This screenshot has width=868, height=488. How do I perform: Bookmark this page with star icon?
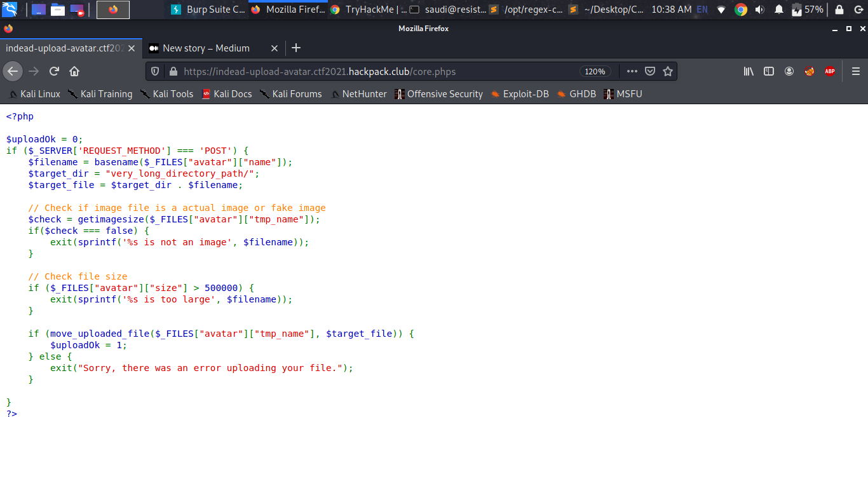pyautogui.click(x=668, y=71)
